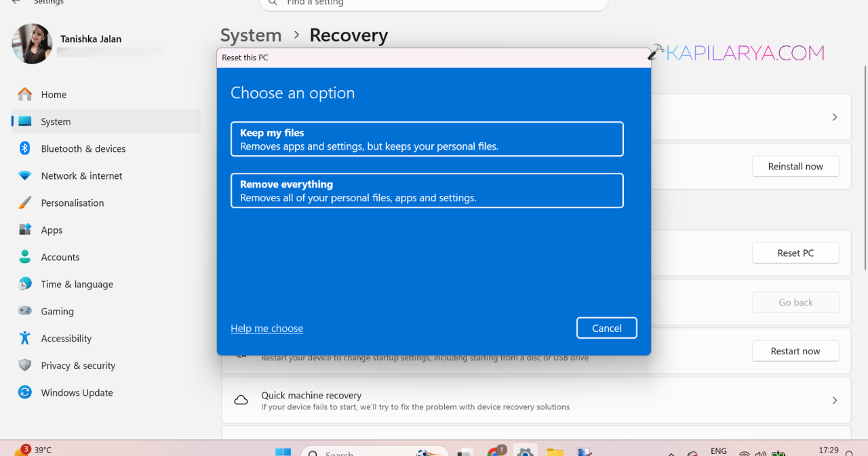Open Gaming via the controller icon
Image resolution: width=868 pixels, height=456 pixels.
point(25,311)
